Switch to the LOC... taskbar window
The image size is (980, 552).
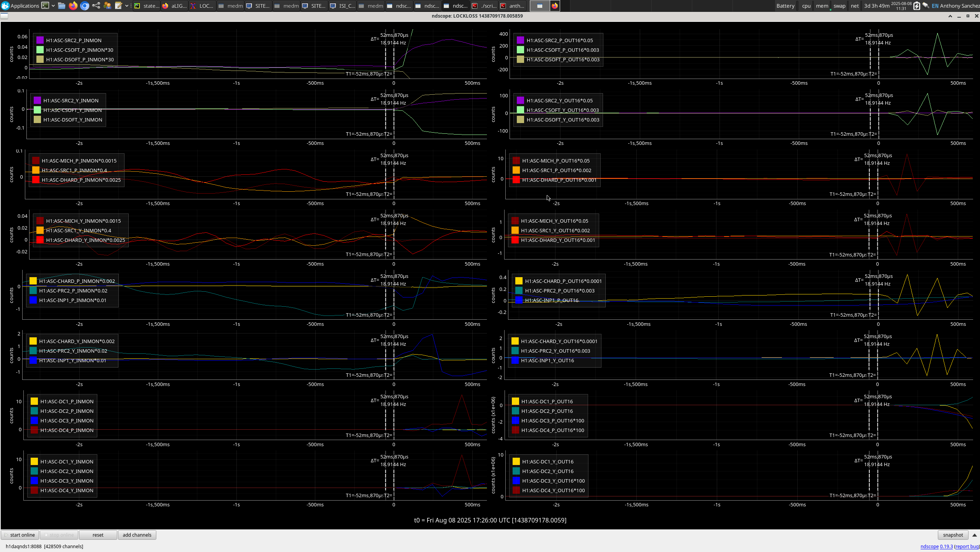203,6
